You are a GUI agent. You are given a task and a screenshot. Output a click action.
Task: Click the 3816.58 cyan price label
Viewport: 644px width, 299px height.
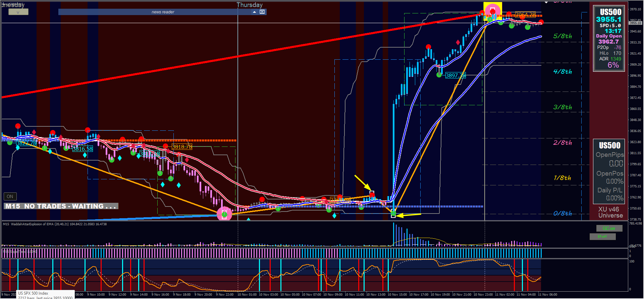83,149
